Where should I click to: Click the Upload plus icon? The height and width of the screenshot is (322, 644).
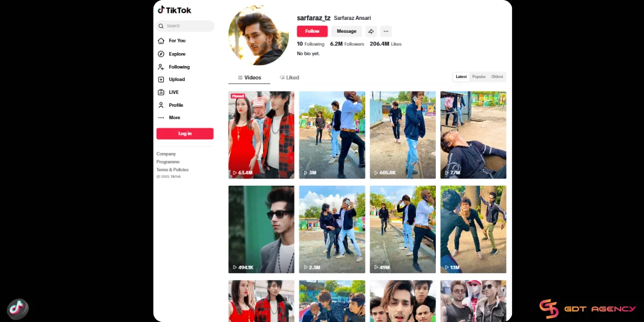(x=161, y=79)
